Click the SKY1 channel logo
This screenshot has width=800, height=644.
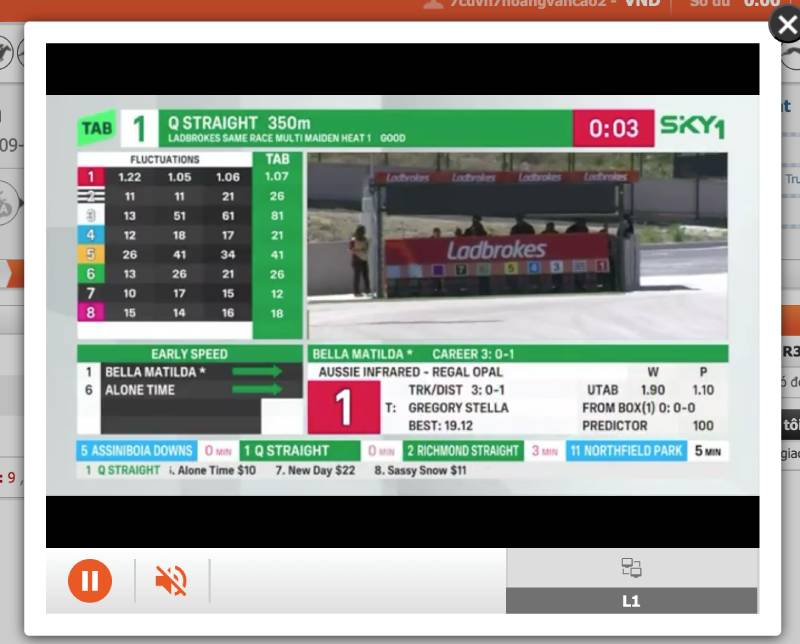pyautogui.click(x=692, y=128)
